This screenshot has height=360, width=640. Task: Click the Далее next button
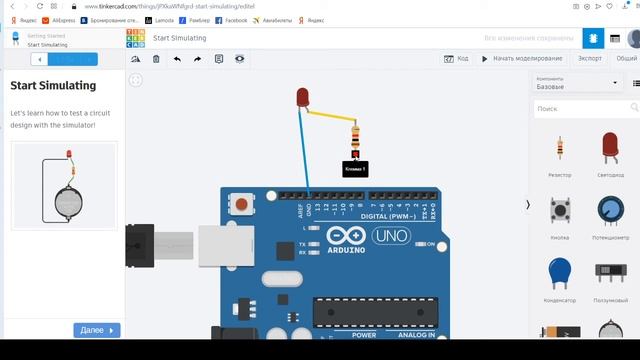(97, 330)
